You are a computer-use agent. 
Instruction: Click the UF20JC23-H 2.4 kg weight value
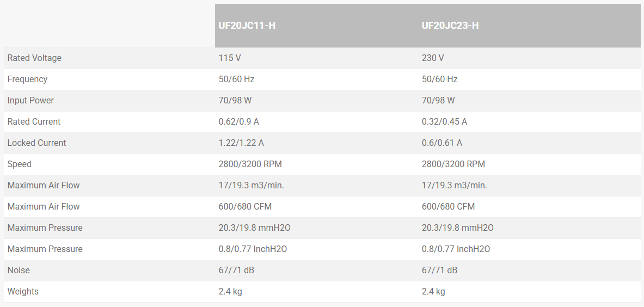(433, 292)
